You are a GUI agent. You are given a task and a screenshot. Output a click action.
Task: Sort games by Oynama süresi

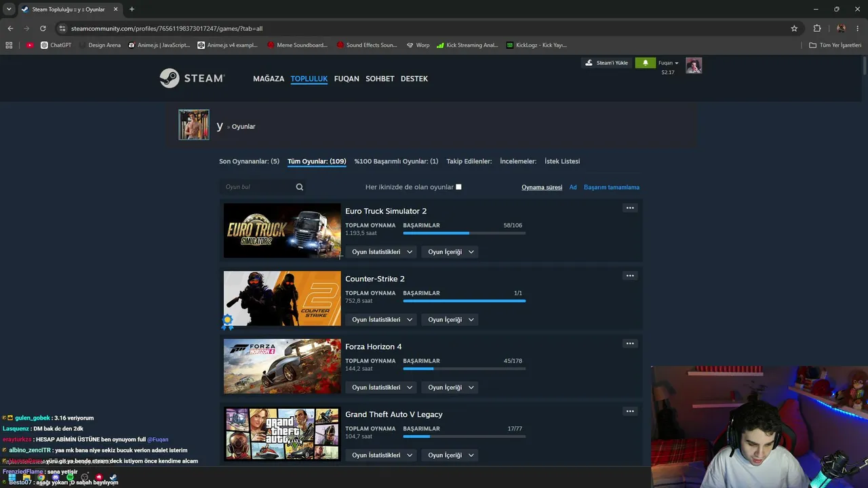click(542, 187)
